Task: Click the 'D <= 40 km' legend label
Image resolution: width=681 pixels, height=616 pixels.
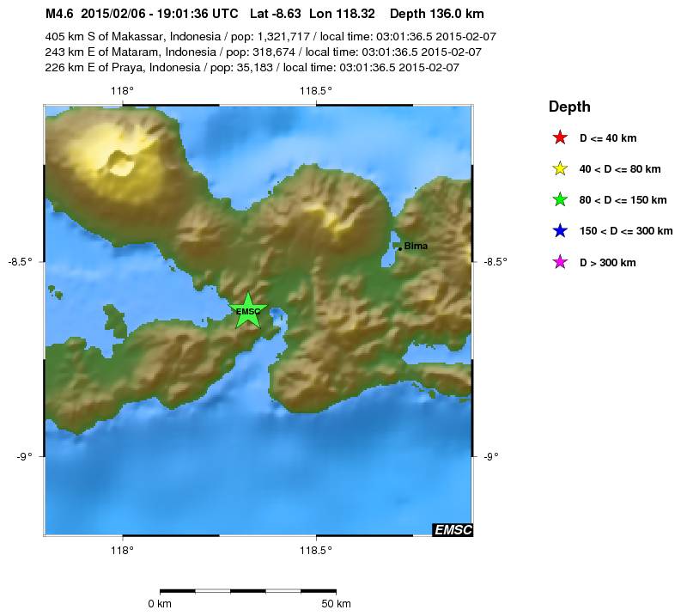Action: 608,138
